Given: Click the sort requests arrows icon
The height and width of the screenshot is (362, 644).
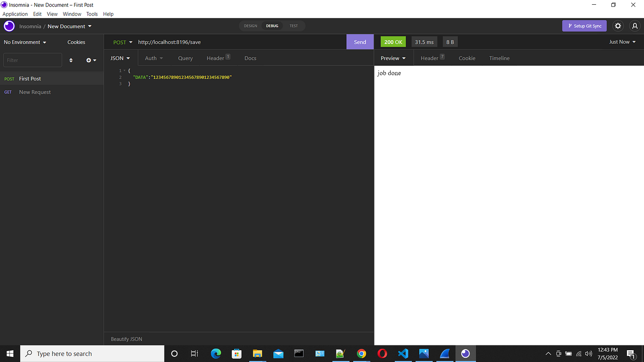Looking at the screenshot, I should (71, 60).
